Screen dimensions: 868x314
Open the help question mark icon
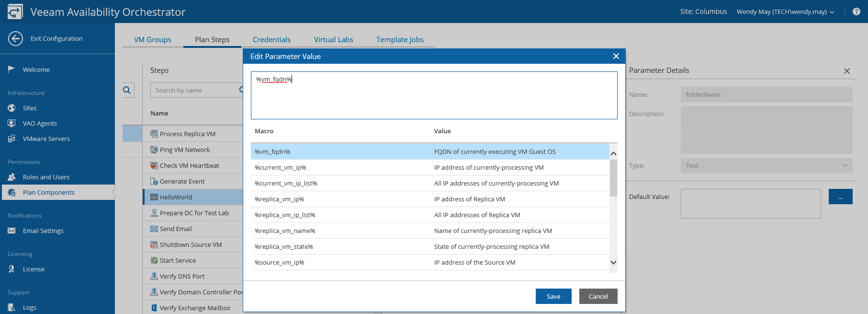tap(857, 12)
